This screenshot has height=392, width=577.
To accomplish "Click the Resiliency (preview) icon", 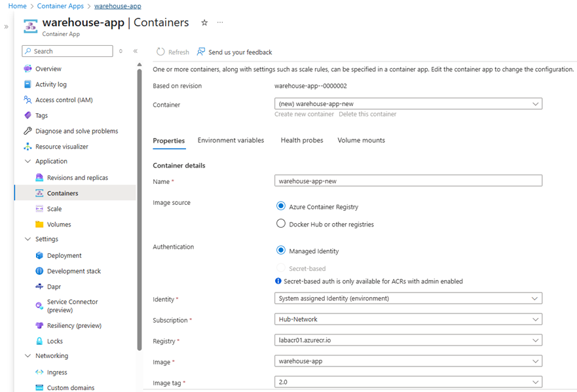I will point(39,325).
